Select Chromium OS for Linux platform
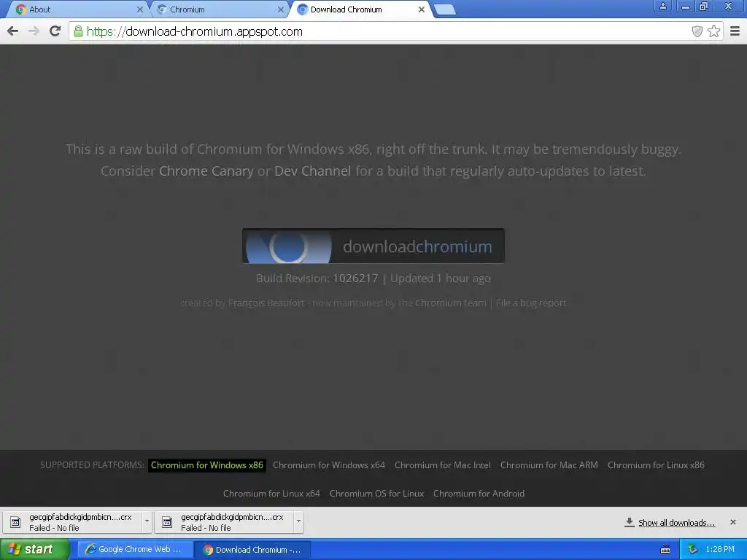The height and width of the screenshot is (560, 747). click(377, 494)
